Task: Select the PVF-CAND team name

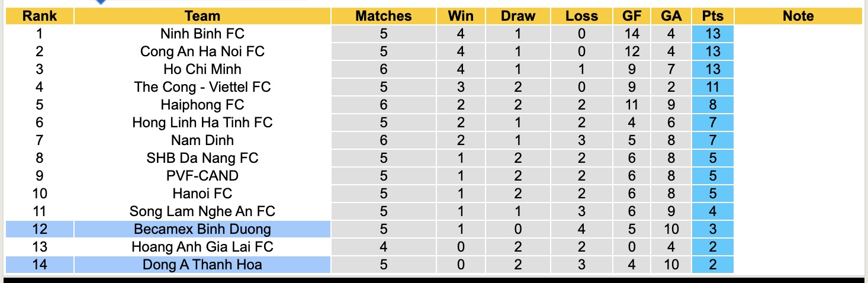Action: [202, 176]
